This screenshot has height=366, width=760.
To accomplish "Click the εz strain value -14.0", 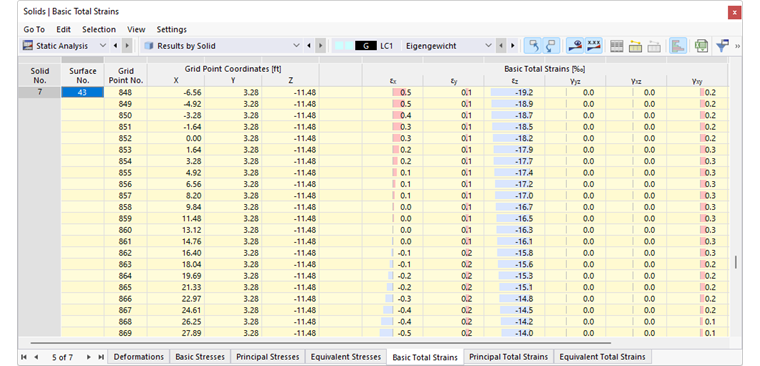I will (x=514, y=333).
